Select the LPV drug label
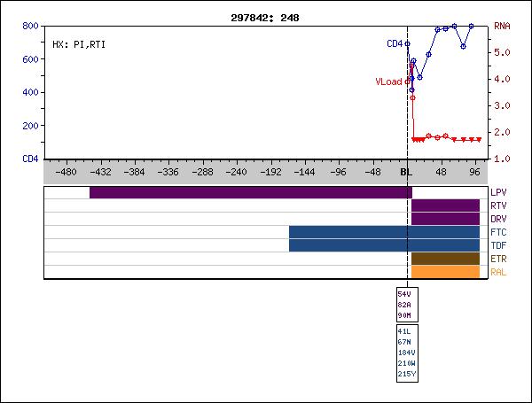The height and width of the screenshot is (403, 532). click(x=498, y=192)
